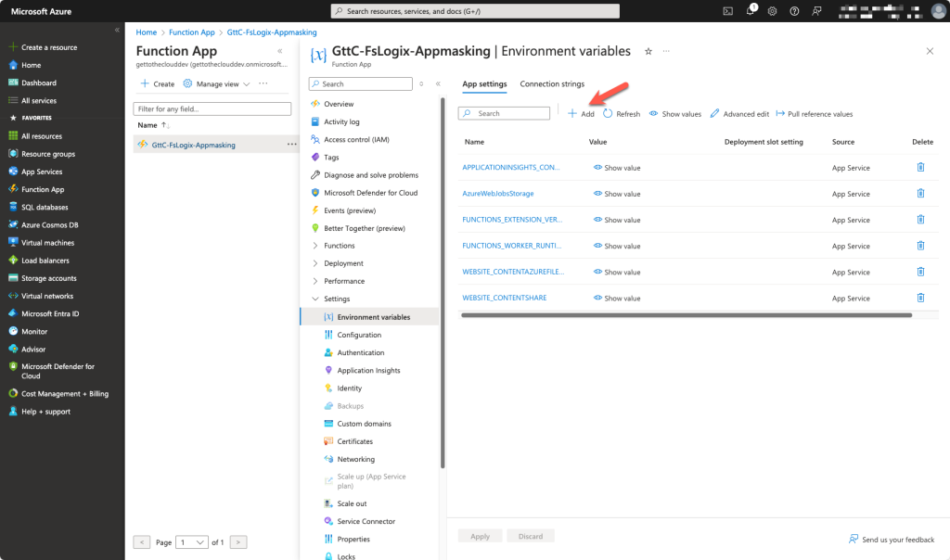
Task: Show value of APPLICATIONINSIGHTS_CON... setting
Action: tap(617, 168)
